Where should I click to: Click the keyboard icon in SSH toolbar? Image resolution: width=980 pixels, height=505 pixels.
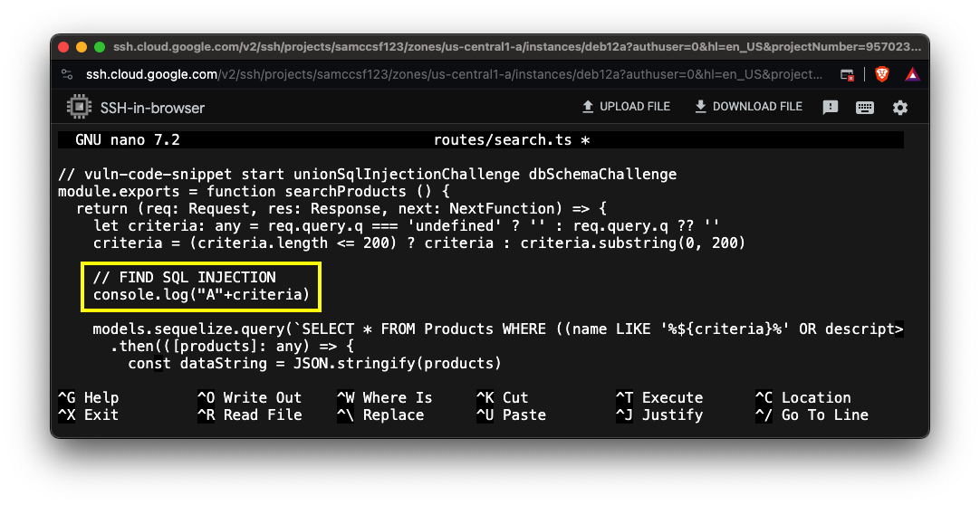click(x=865, y=107)
